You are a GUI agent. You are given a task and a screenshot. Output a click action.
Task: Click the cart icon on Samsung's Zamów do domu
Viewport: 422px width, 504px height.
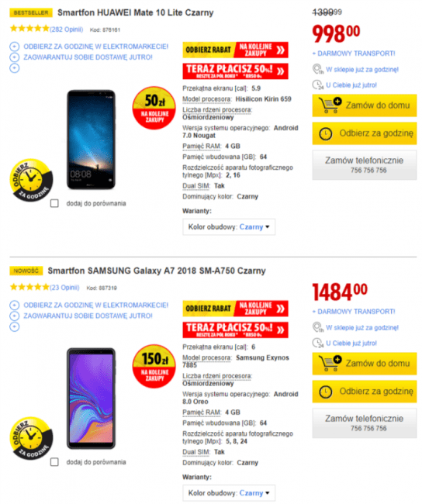pos(330,363)
